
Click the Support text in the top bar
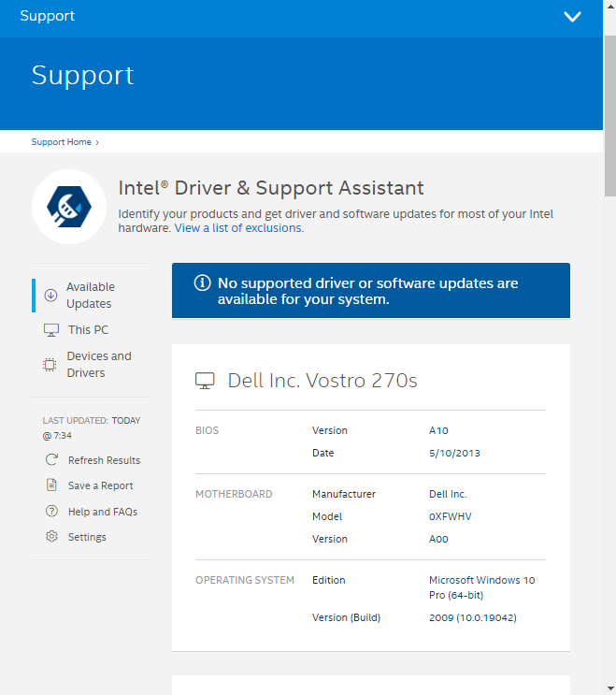coord(48,16)
